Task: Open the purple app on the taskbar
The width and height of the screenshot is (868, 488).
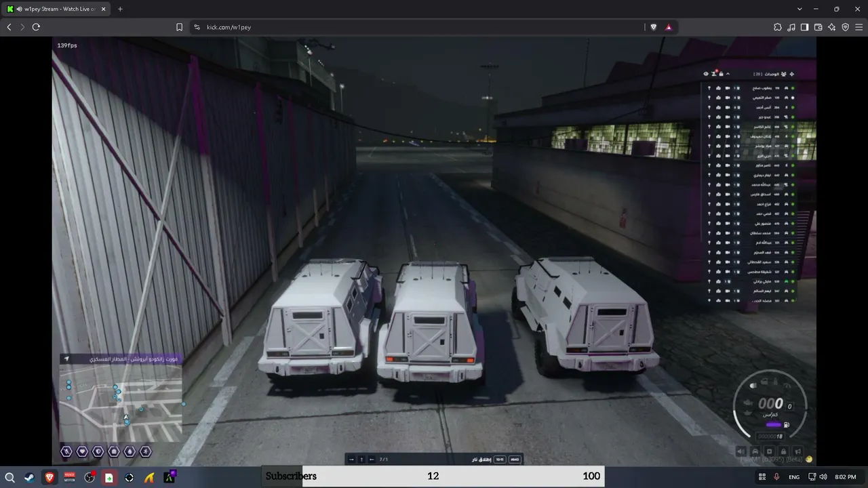Action: [x=170, y=477]
